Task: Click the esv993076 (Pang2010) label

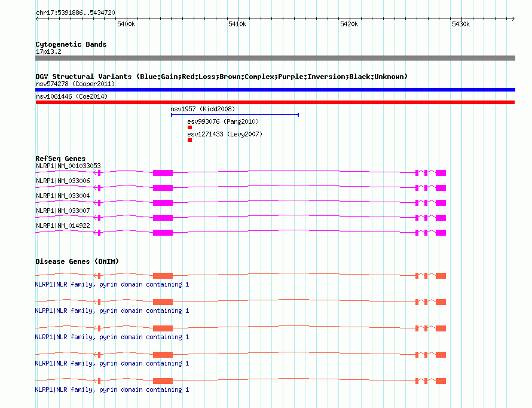Action: click(x=223, y=121)
